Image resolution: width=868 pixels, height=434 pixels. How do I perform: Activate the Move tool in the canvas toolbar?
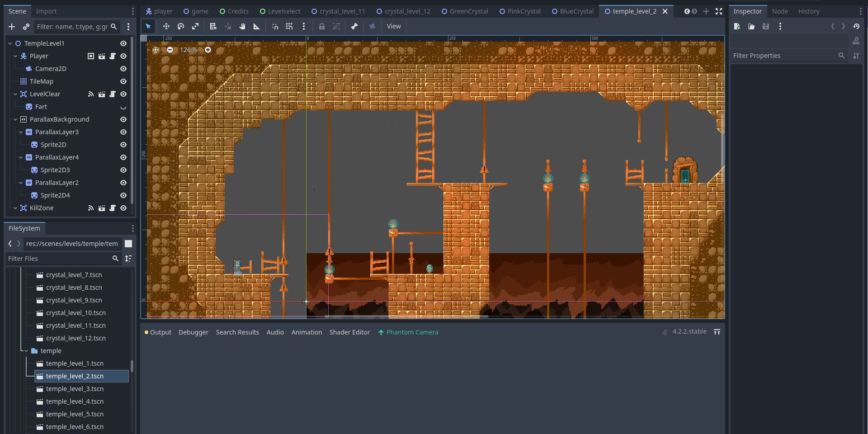(166, 26)
